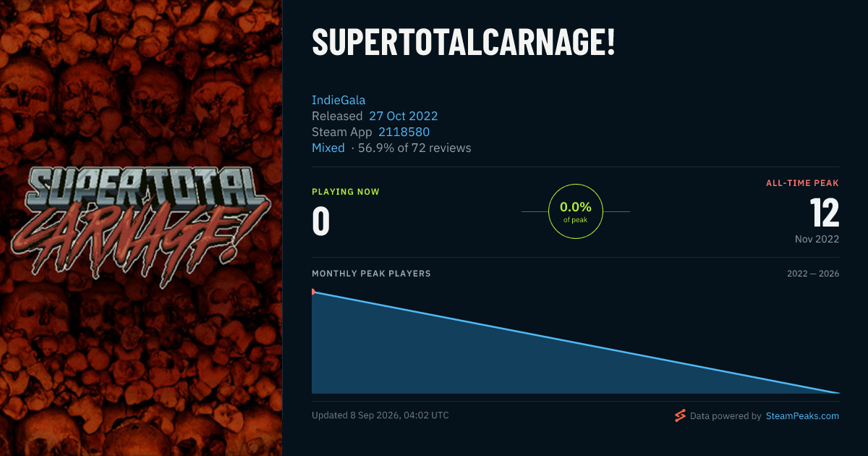Click the SteamPeaks logo icon
The image size is (868, 456).
point(680,415)
